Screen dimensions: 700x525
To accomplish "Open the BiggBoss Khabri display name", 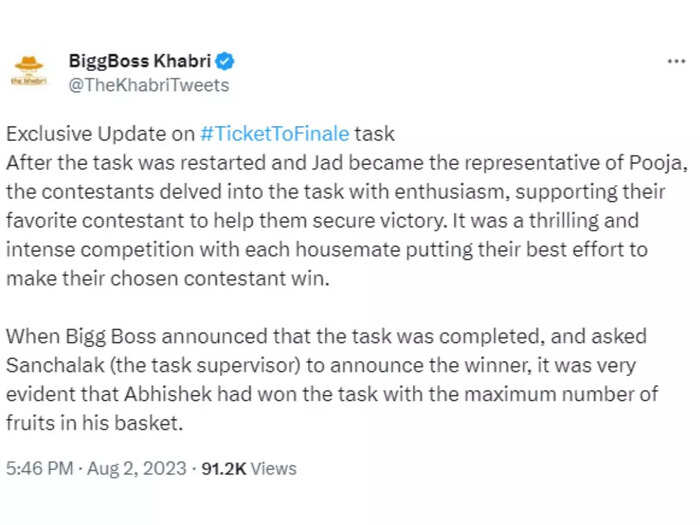I will [x=140, y=61].
